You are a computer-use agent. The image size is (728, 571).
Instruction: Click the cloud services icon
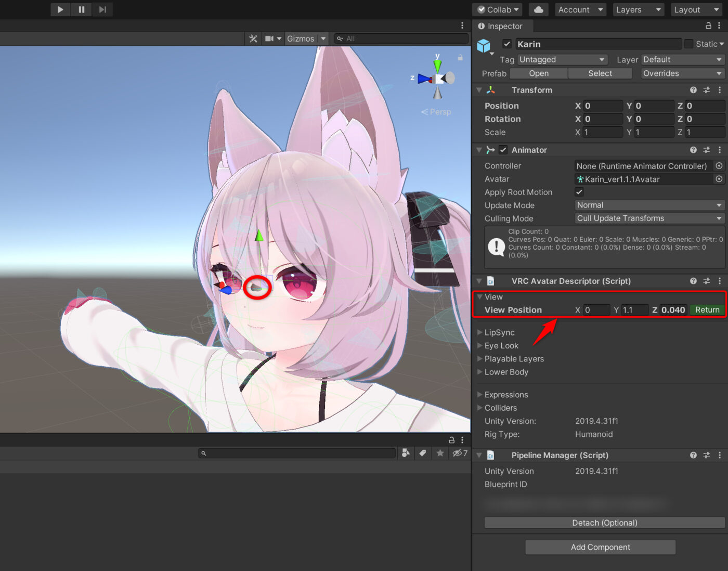[539, 9]
